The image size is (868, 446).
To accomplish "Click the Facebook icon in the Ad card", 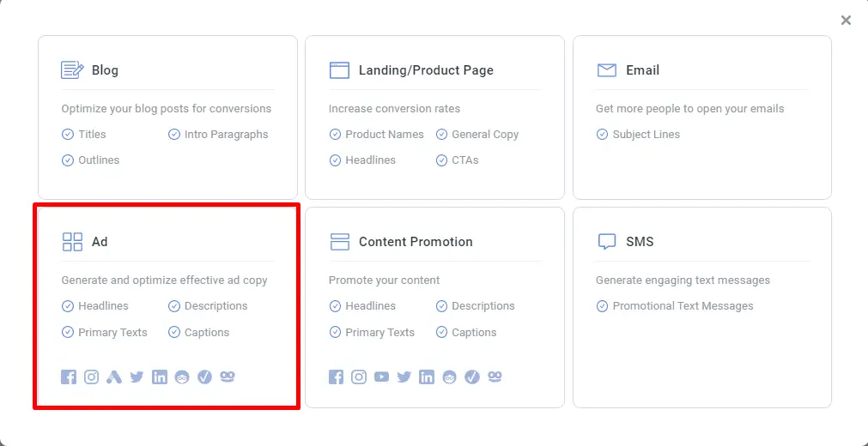I will pyautogui.click(x=69, y=377).
